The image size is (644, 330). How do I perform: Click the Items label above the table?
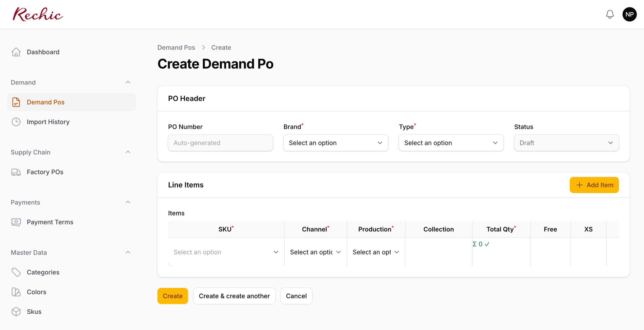pos(176,213)
